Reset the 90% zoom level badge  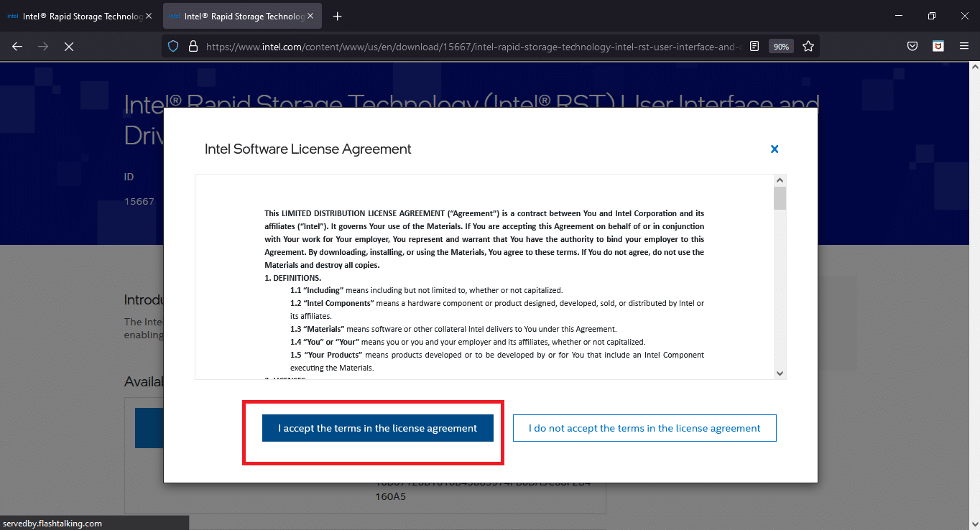(780, 46)
